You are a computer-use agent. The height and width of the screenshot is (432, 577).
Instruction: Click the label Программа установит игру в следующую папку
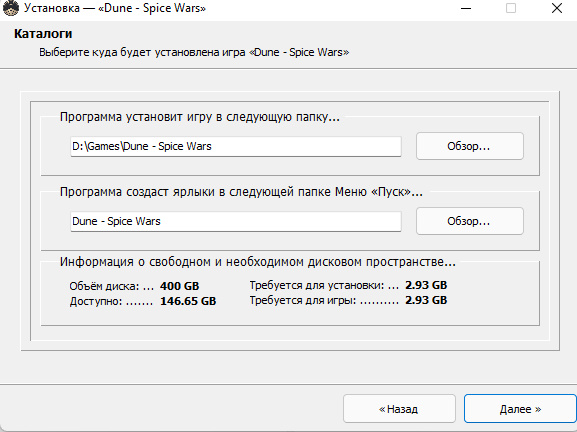coord(199,117)
